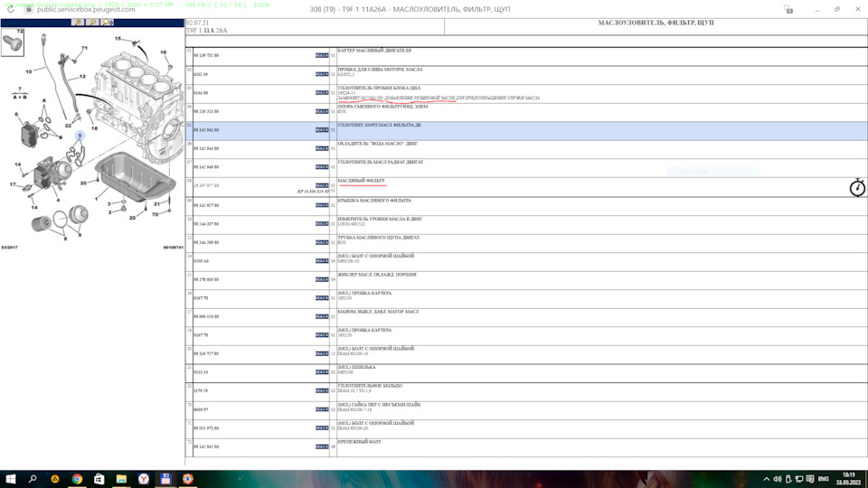Click REACH badge for УПЛОТНИТЕЛЬ МАСЛ РАДИАТ ДВИГАТ
Image resolution: width=868 pixels, height=488 pixels.
[322, 166]
